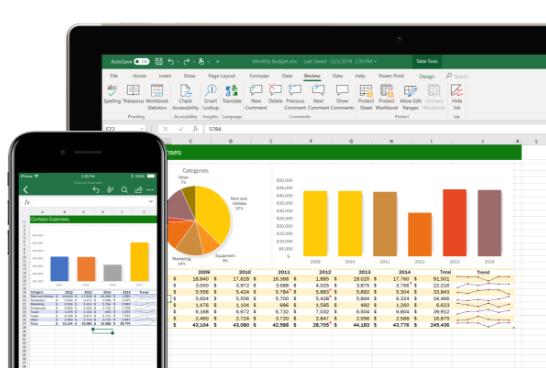Switch to the View tab
The image size is (546, 368).
click(337, 76)
